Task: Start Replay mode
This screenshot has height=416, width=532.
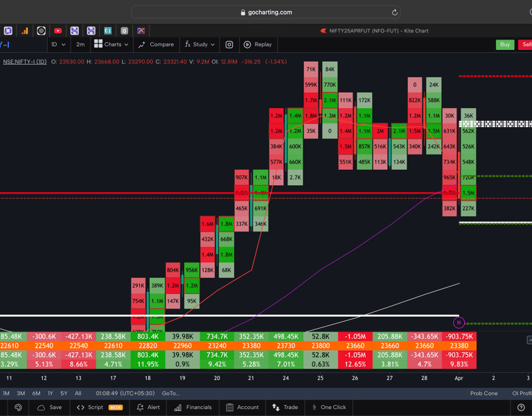Action: click(258, 44)
